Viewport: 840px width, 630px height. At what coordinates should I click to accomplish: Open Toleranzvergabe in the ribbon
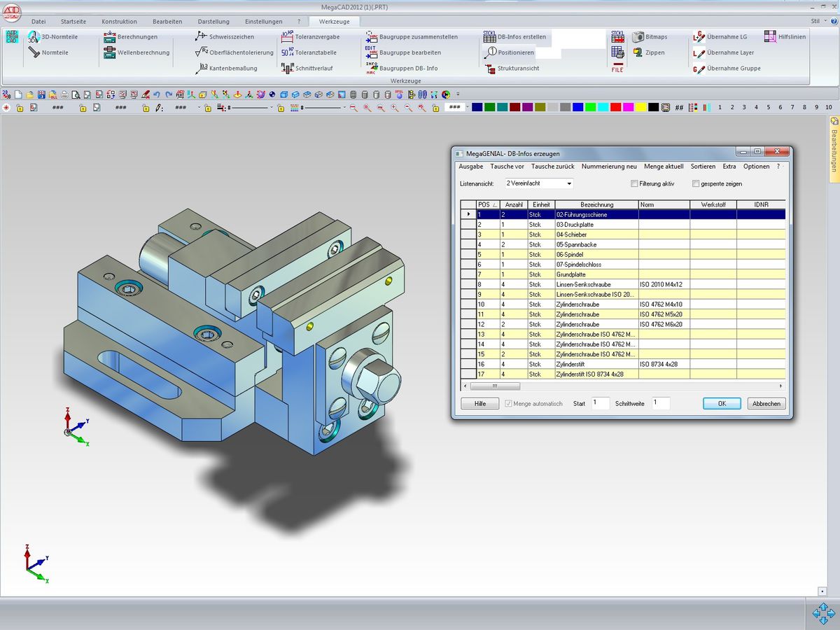click(x=310, y=36)
